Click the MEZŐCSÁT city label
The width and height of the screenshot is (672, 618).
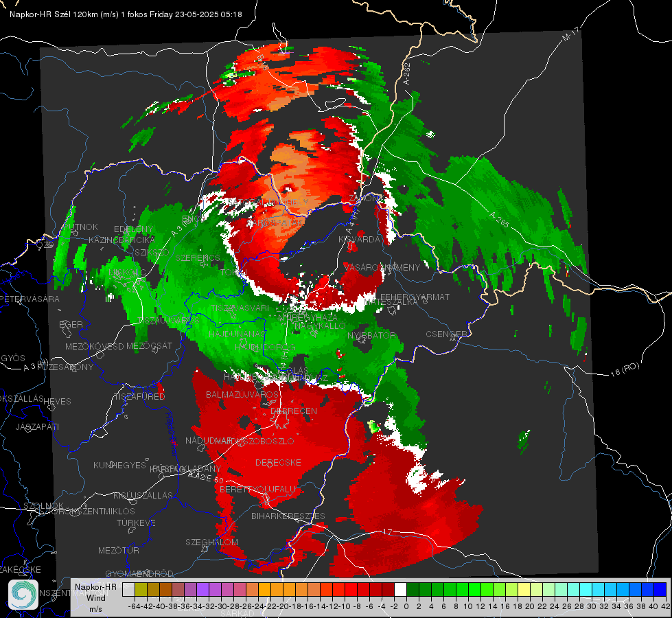click(x=150, y=345)
